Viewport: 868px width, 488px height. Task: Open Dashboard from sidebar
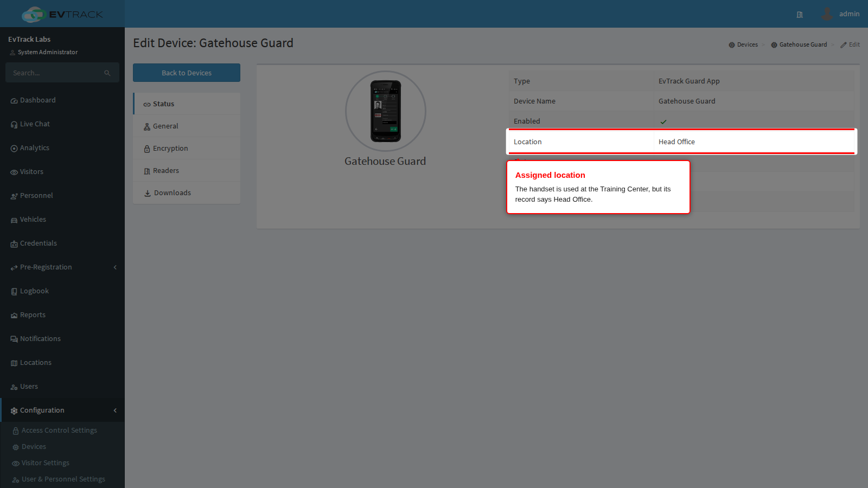click(62, 100)
